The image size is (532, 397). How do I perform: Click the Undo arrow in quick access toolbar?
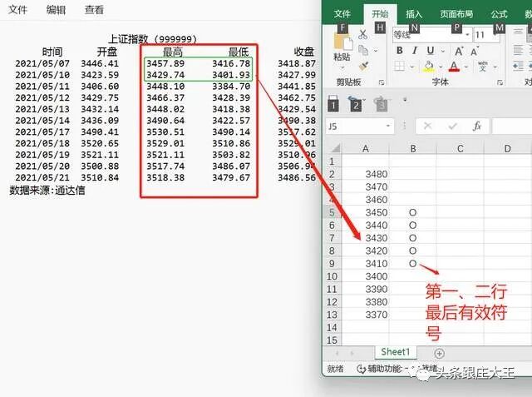355,103
